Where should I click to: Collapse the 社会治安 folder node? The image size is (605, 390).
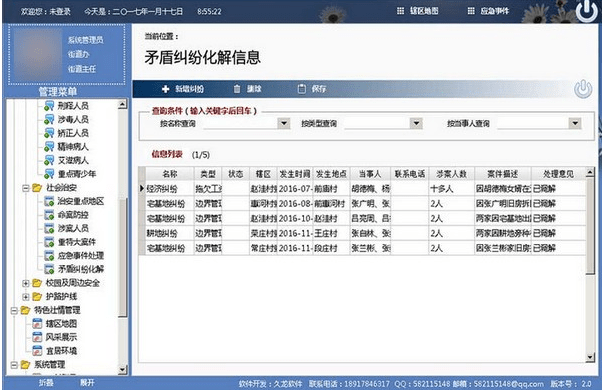25,188
